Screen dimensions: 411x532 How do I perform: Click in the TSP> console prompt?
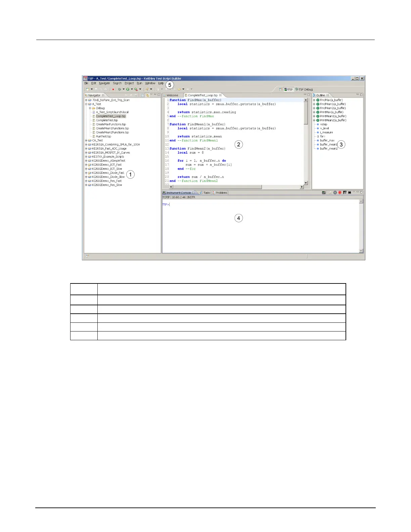166,205
